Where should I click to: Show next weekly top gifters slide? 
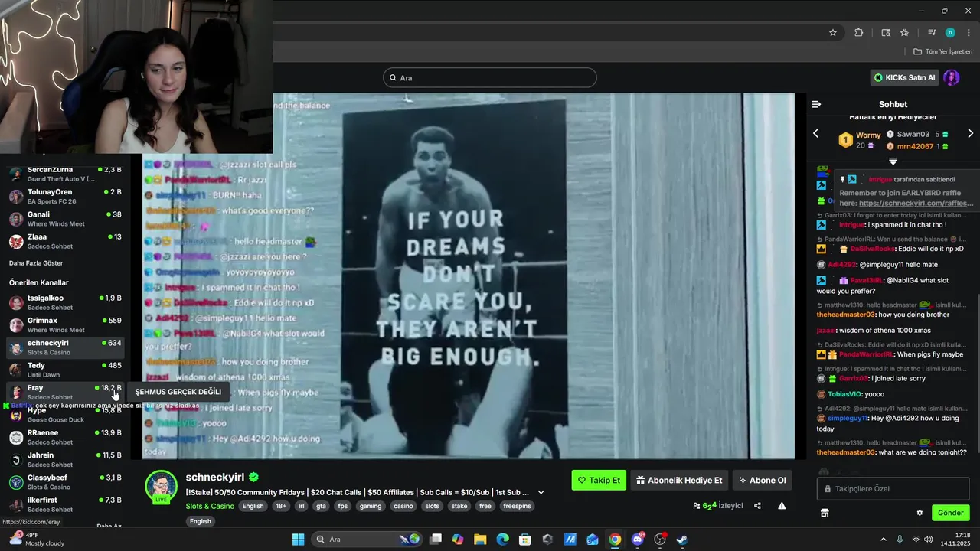pos(970,133)
